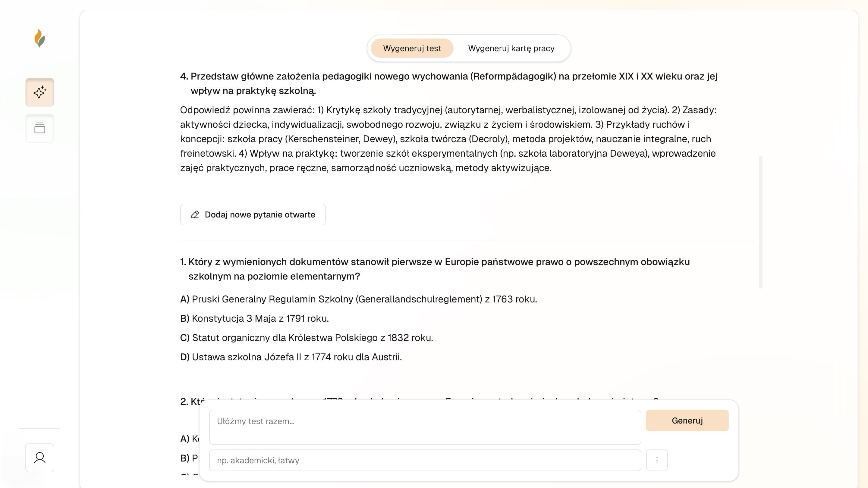Switch to Wygeneruj kartę pracy tab
This screenshot has height=488, width=868.
(x=511, y=48)
